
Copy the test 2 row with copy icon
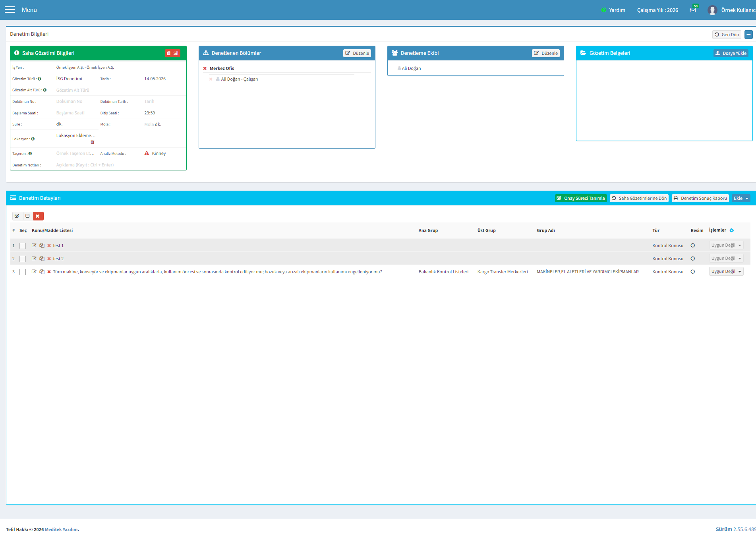(42, 259)
